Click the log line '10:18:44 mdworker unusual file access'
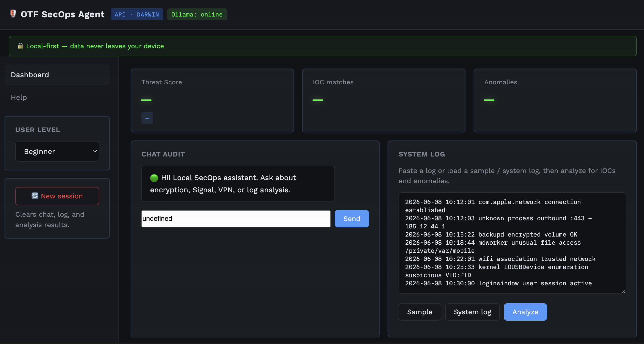Viewport: 644px width, 344px height. pos(493,247)
